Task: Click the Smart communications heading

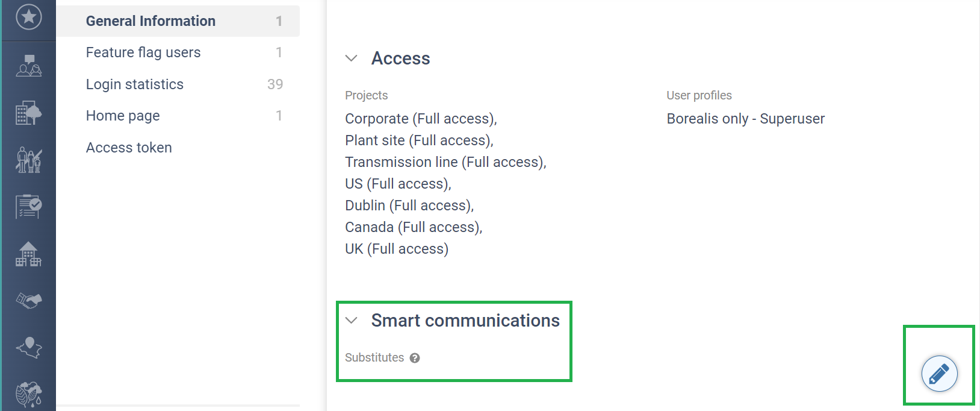Action: point(465,321)
